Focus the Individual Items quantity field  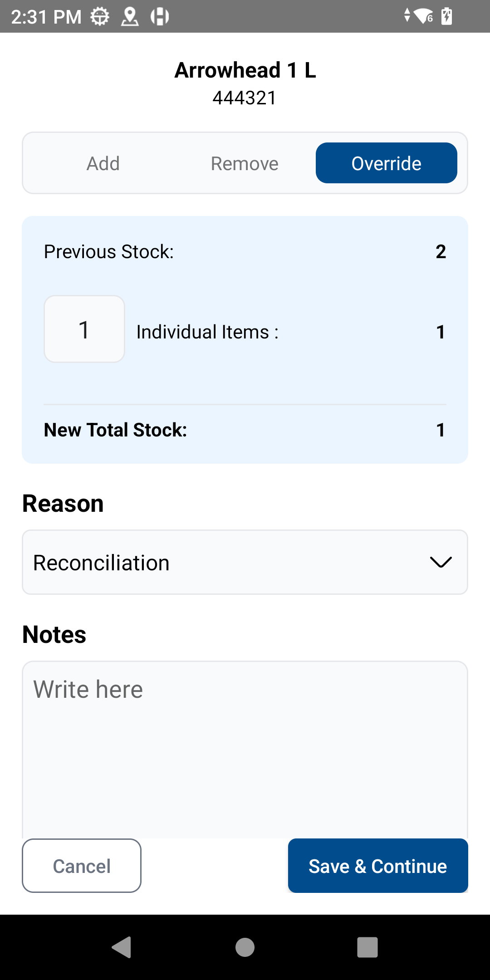[x=84, y=329]
